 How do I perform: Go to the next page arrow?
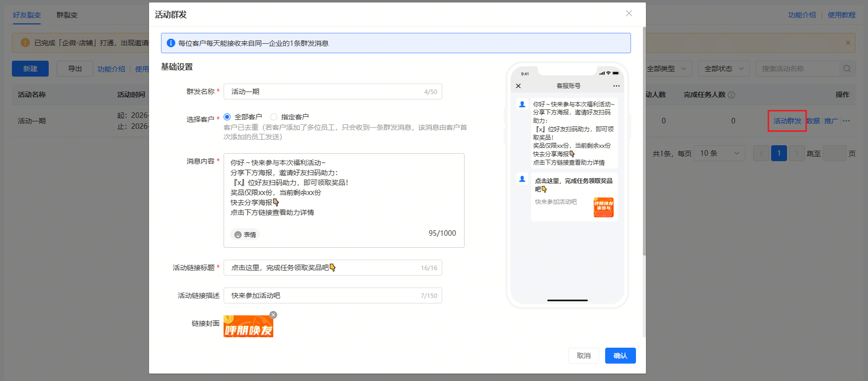[797, 153]
